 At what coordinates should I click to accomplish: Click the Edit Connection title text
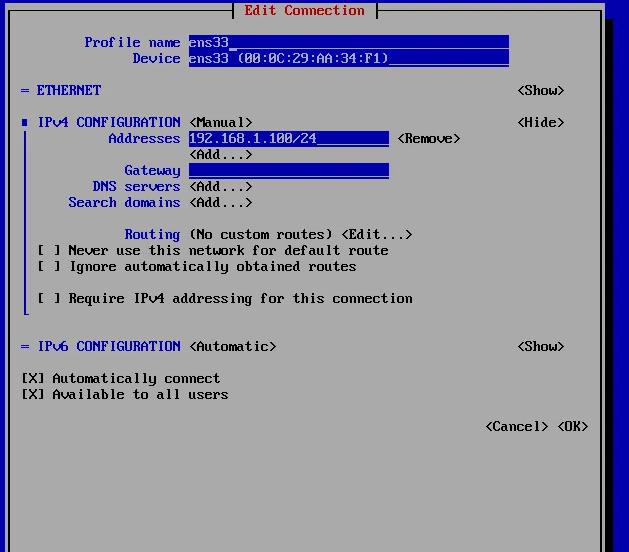(x=304, y=10)
